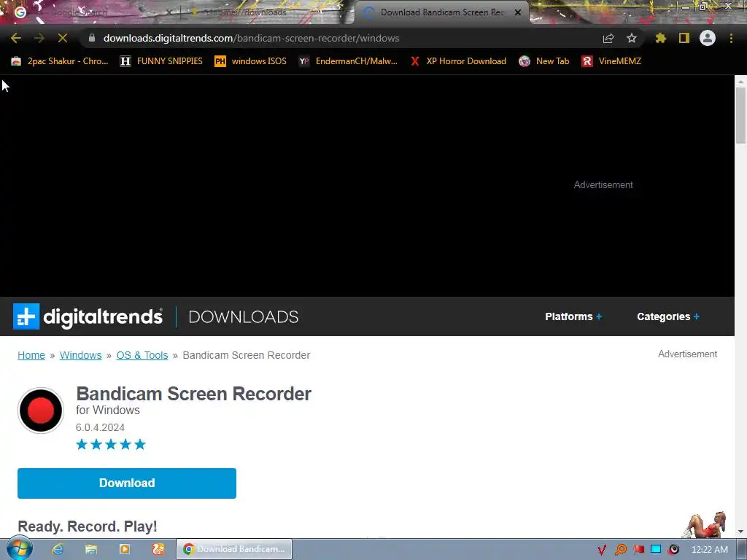747x560 pixels.
Task: Click the OS & Tools breadcrumb link
Action: (x=142, y=355)
